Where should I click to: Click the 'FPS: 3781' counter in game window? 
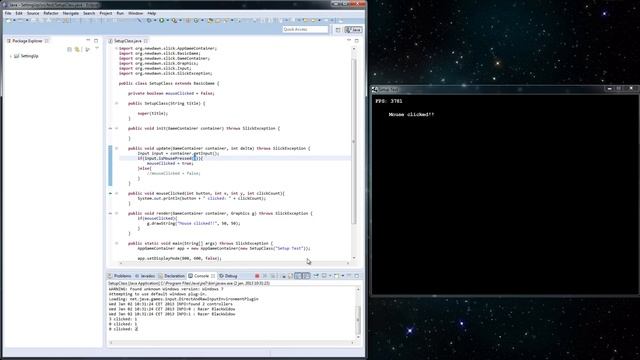(x=389, y=101)
